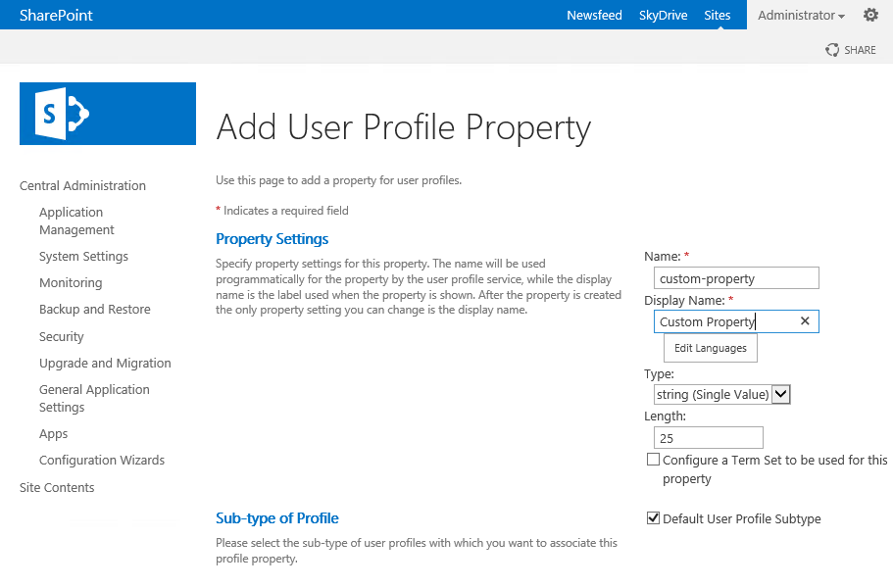This screenshot has width=893, height=588.
Task: Open the Newsfeed tab
Action: point(594,16)
